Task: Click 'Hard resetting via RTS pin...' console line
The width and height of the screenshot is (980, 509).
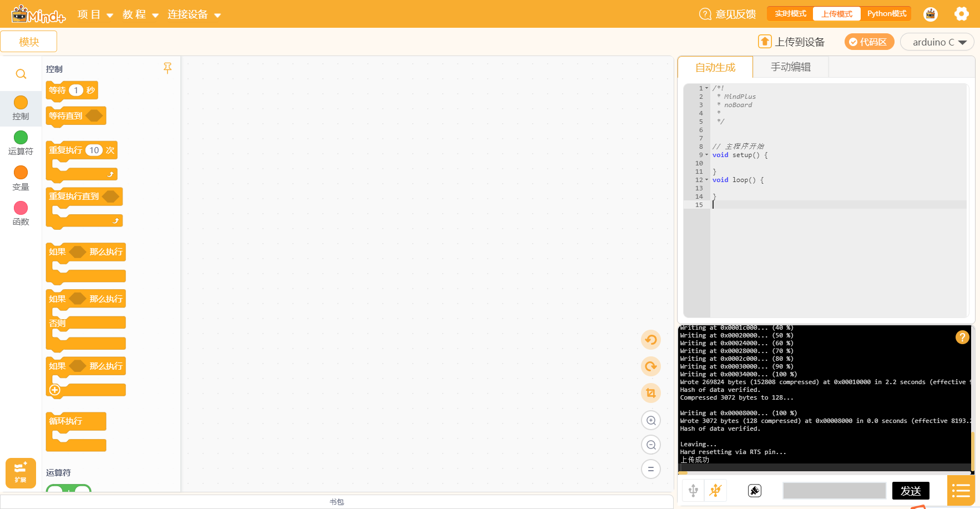Action: pos(733,452)
